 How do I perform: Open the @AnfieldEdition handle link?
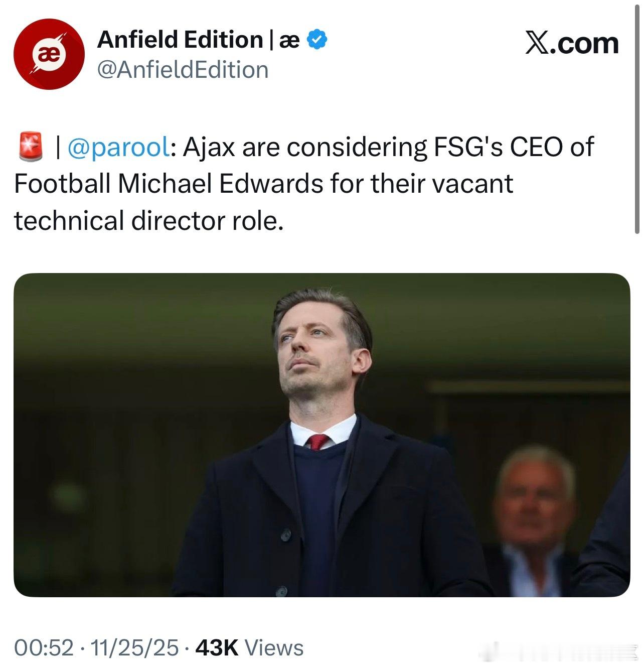[183, 70]
